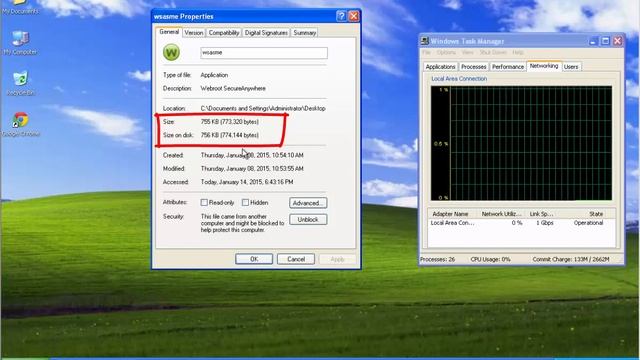
Task: Click the file location path text
Action: tap(263, 109)
